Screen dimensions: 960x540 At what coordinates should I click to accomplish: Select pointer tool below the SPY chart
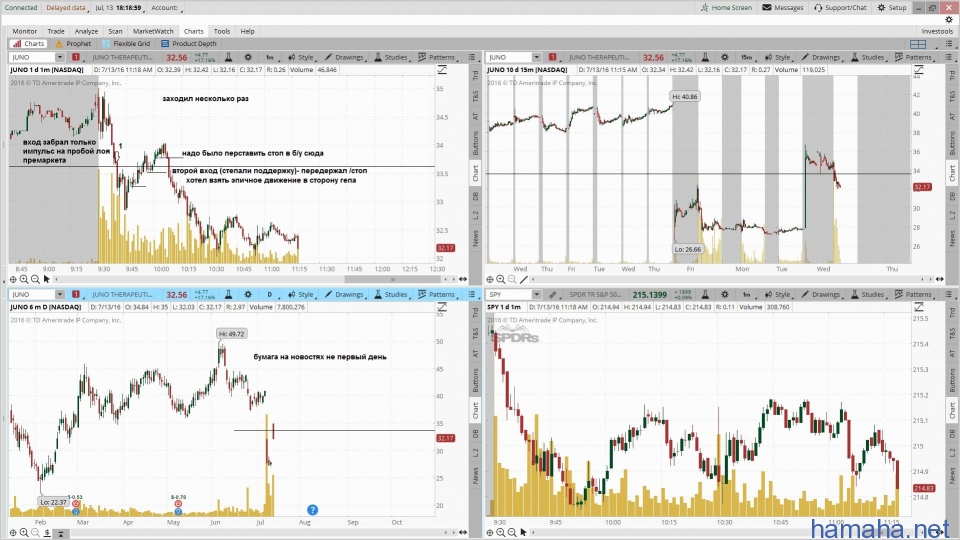(523, 532)
